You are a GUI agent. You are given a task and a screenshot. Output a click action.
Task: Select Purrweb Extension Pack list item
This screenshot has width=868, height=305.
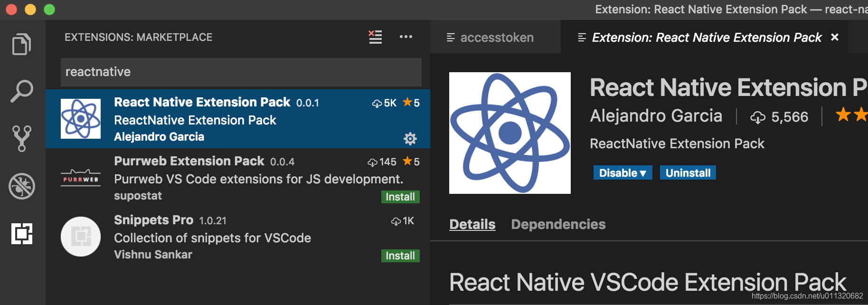tap(238, 178)
